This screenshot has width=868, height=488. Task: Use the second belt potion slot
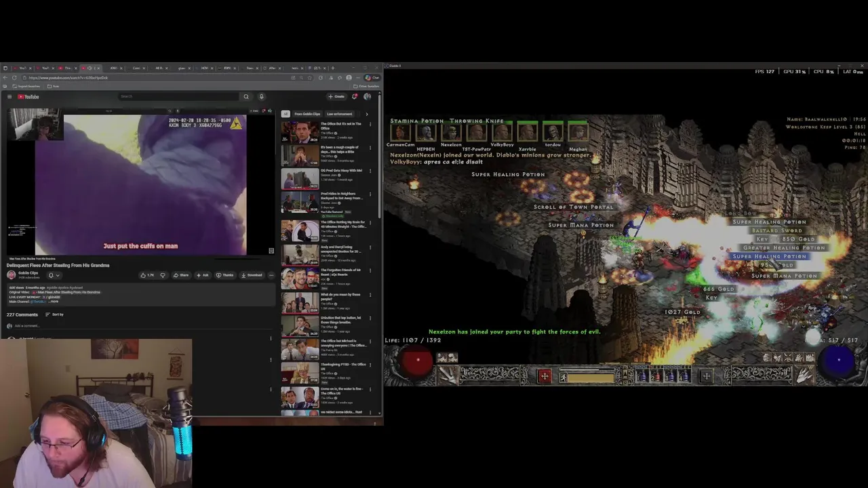click(656, 375)
